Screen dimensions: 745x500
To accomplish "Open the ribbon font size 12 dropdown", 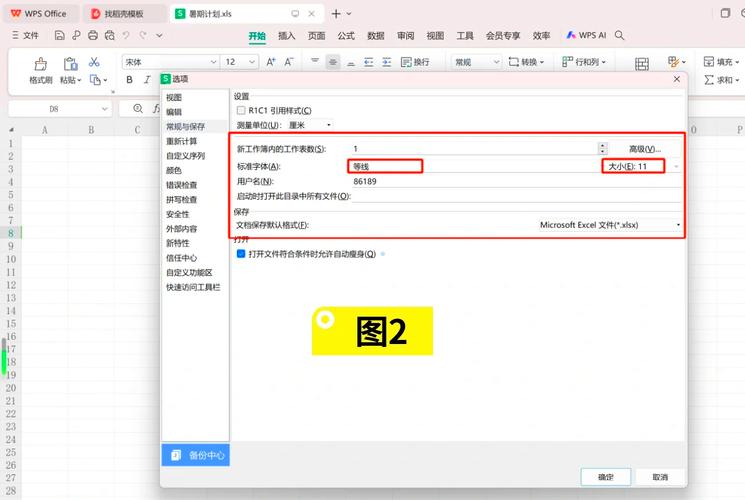I will [252, 62].
